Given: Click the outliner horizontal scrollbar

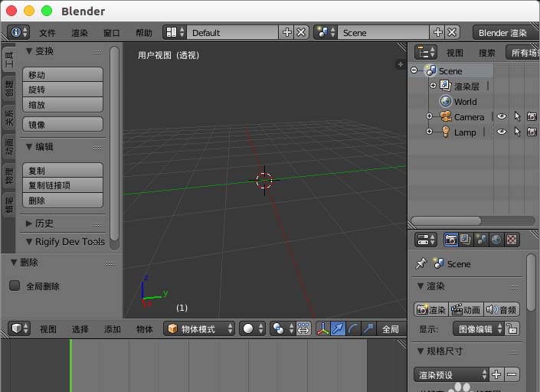Looking at the screenshot, I should click(447, 220).
